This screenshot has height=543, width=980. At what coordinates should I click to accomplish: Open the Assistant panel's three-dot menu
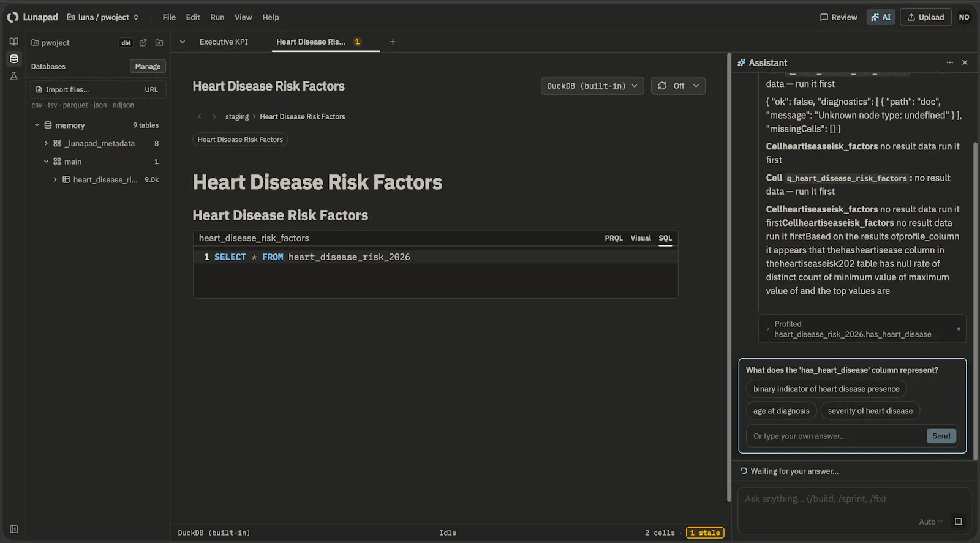pyautogui.click(x=949, y=62)
